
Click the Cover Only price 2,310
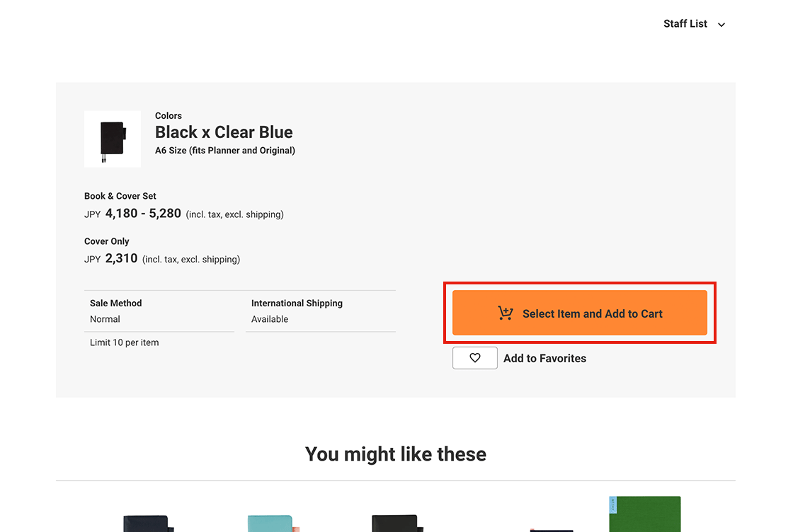coord(121,259)
